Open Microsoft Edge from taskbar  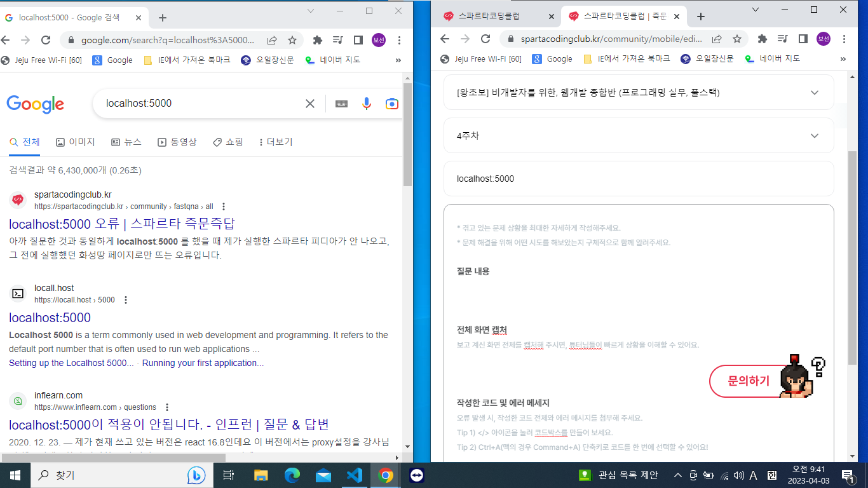click(x=292, y=475)
